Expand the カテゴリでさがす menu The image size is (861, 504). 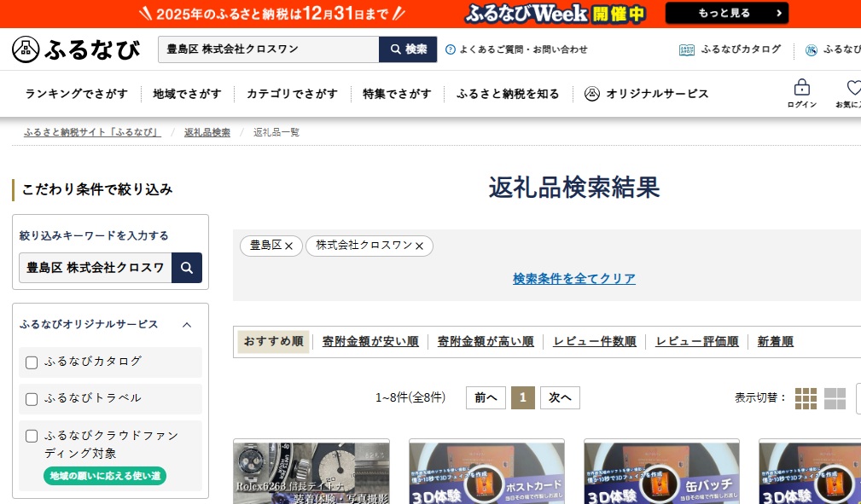pos(292,94)
